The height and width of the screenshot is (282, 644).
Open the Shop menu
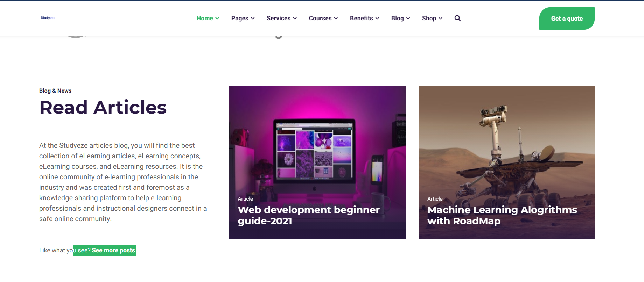click(432, 18)
